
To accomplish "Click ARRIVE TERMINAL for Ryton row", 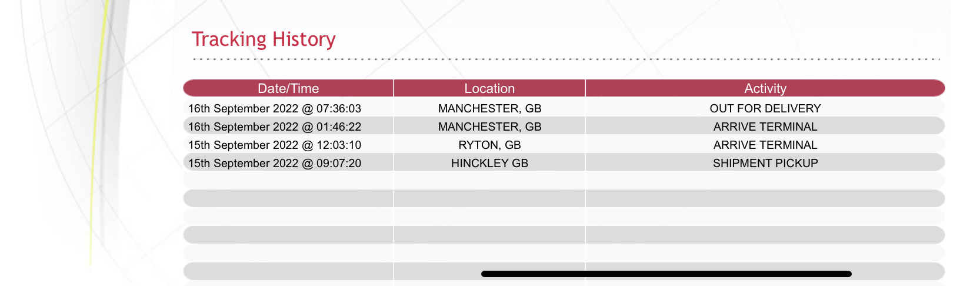I will click(765, 145).
